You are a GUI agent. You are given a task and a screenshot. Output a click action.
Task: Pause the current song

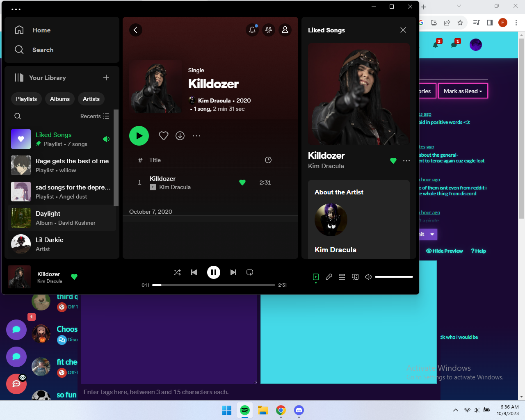214,272
